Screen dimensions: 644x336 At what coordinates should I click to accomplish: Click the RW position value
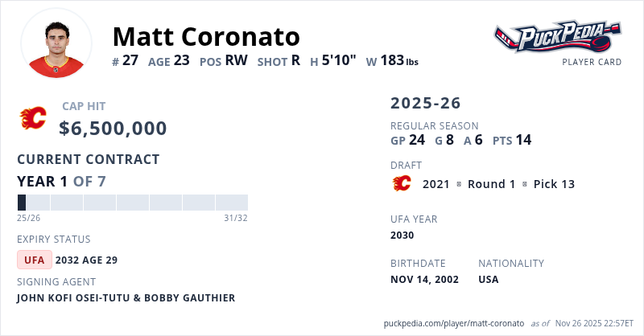pyautogui.click(x=236, y=60)
